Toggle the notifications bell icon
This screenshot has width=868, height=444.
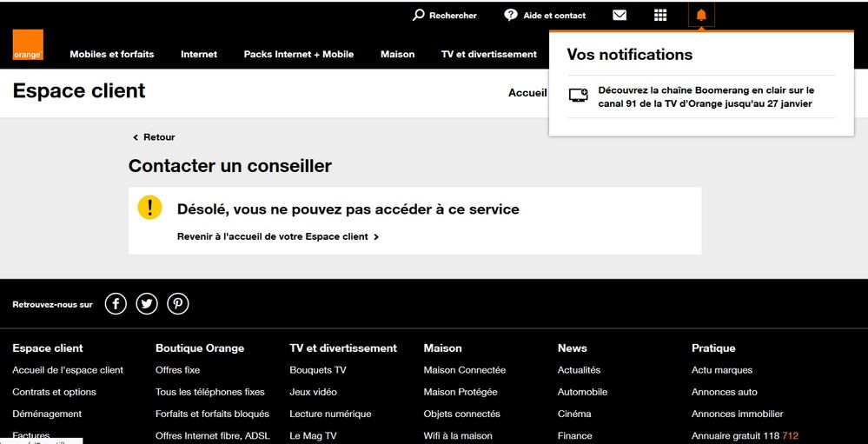(701, 16)
